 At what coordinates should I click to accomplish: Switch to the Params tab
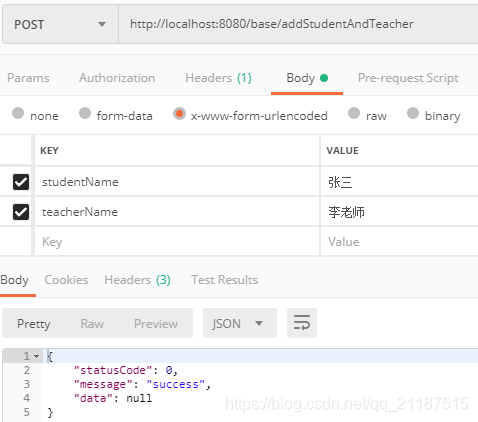point(28,78)
